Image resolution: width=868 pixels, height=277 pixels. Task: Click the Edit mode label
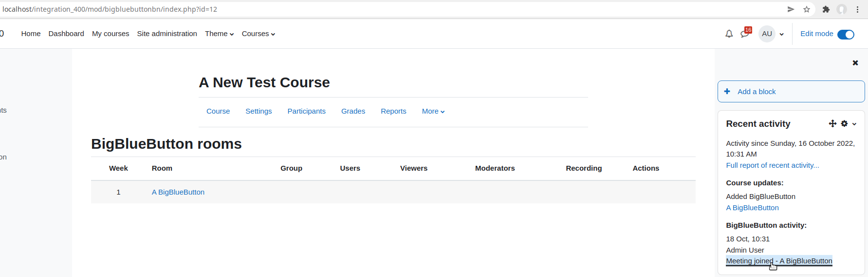(816, 34)
